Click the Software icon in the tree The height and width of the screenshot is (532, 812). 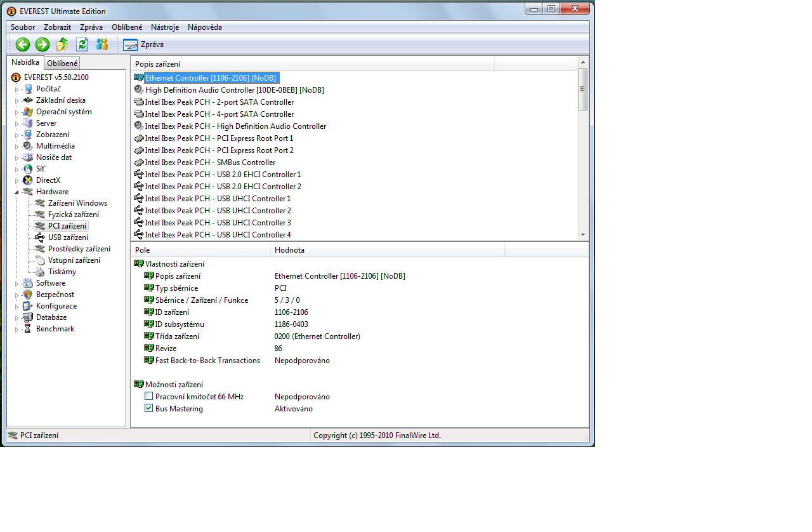pyautogui.click(x=28, y=283)
